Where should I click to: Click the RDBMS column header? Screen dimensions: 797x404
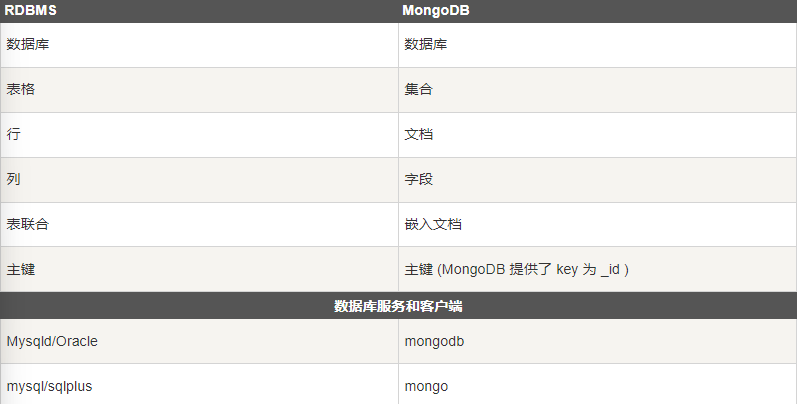(x=199, y=11)
